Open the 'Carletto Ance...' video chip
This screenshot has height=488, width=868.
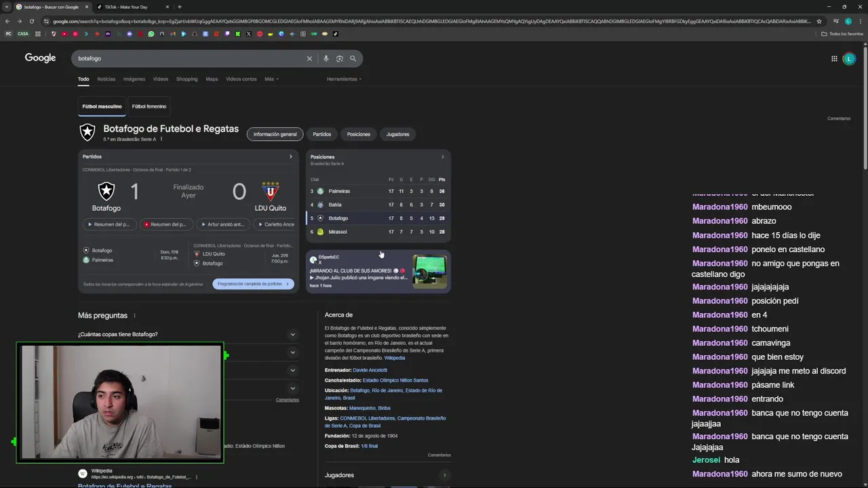(275, 224)
